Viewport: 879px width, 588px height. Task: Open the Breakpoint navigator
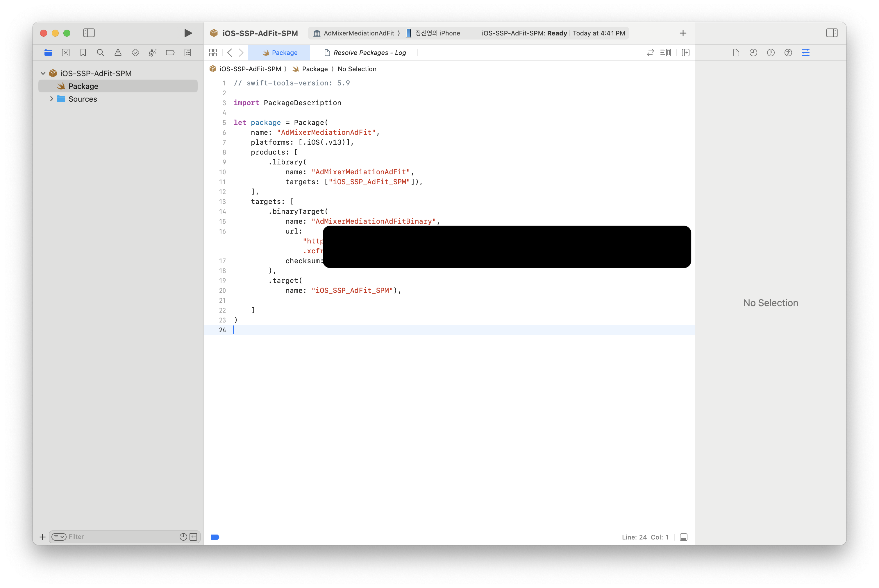tap(170, 53)
